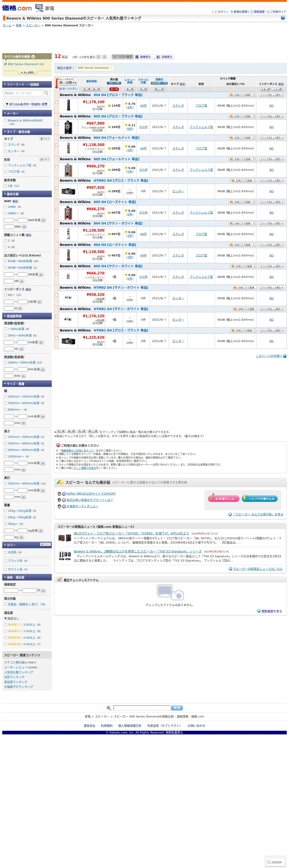Viewport: 289px width, 868px height.
Task: Collapse the タイプ・販売本数 filter section
Action: [27, 132]
